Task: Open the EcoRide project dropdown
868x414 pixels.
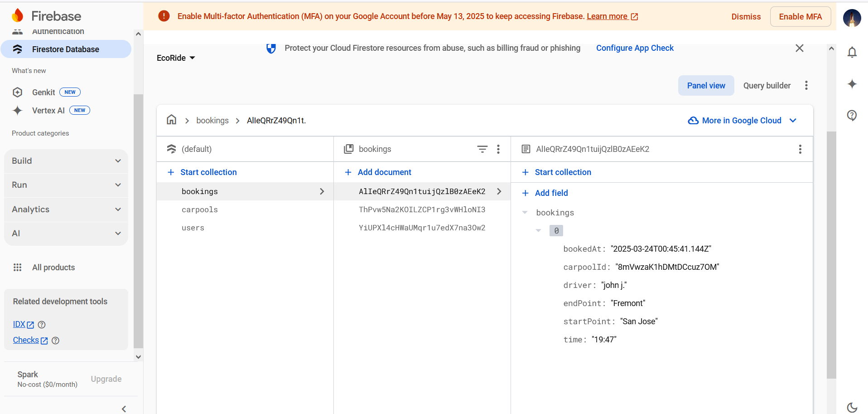Action: pyautogui.click(x=176, y=58)
